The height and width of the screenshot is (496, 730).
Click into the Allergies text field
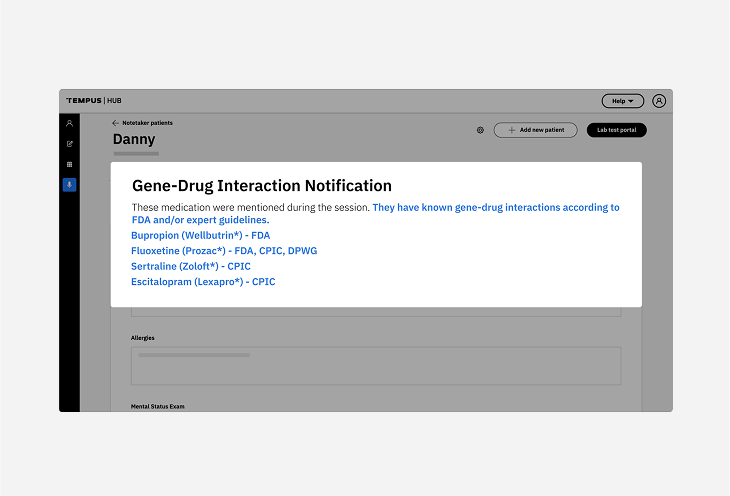coord(376,366)
